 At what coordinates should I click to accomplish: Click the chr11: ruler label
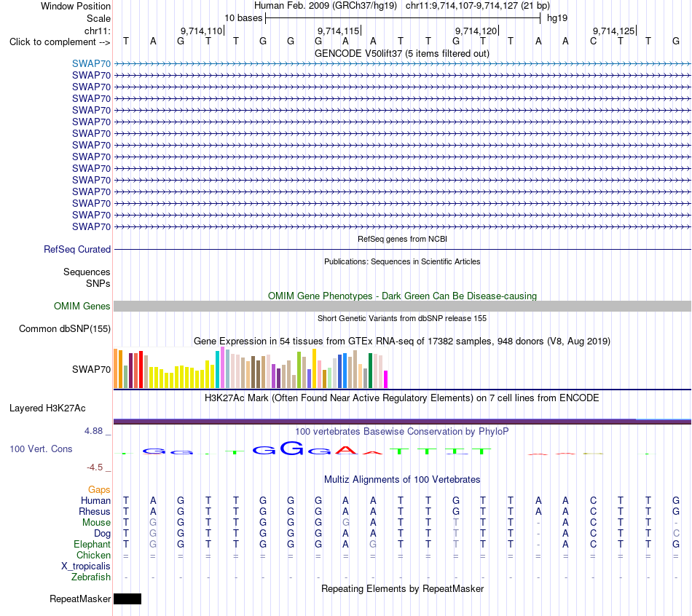[98, 31]
